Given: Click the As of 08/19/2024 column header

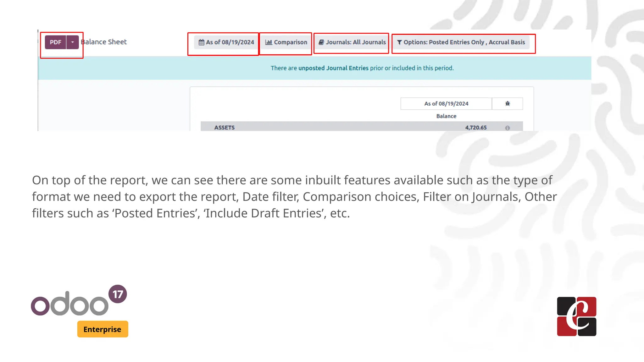Looking at the screenshot, I should tap(446, 104).
